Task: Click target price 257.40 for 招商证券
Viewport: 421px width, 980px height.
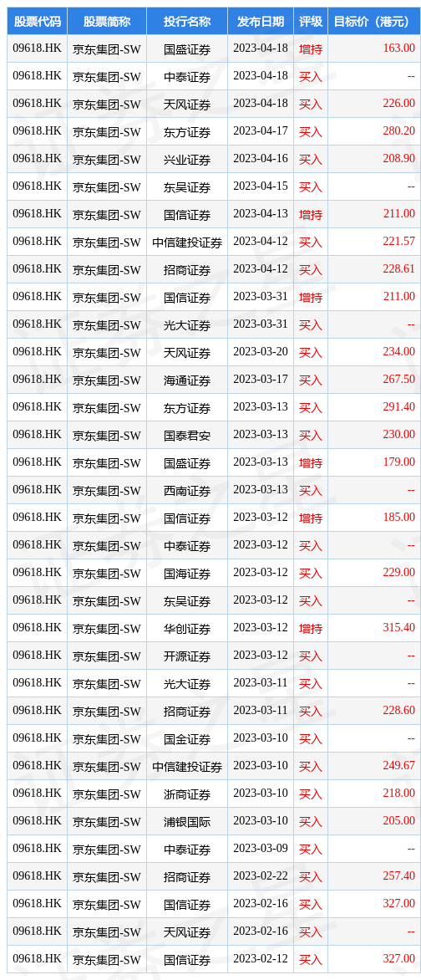Action: [399, 875]
